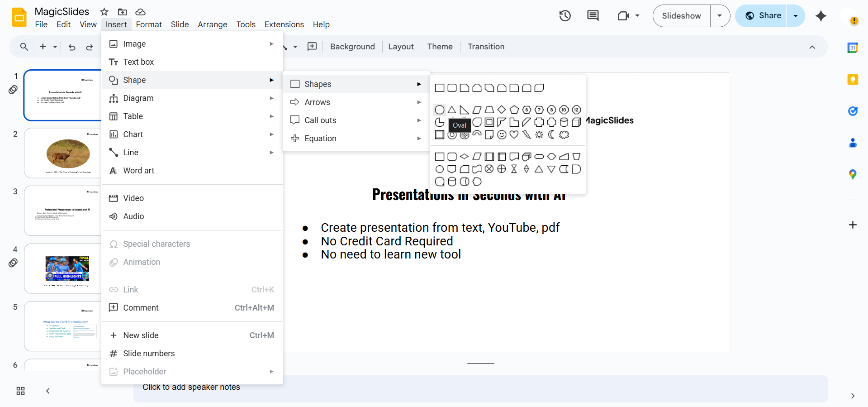Open Google Calendar side panel
The height and width of the screenshot is (407, 868).
click(853, 48)
